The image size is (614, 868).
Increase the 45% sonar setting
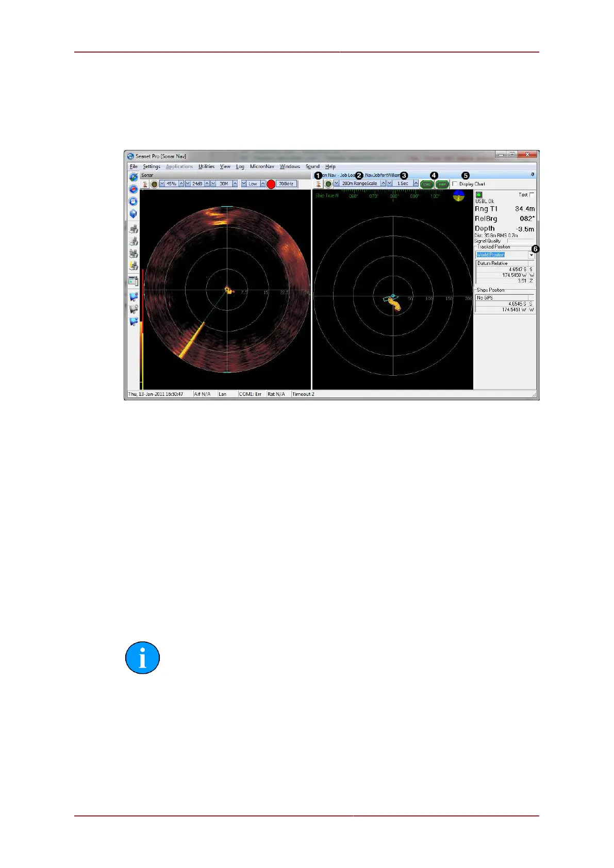(x=181, y=184)
